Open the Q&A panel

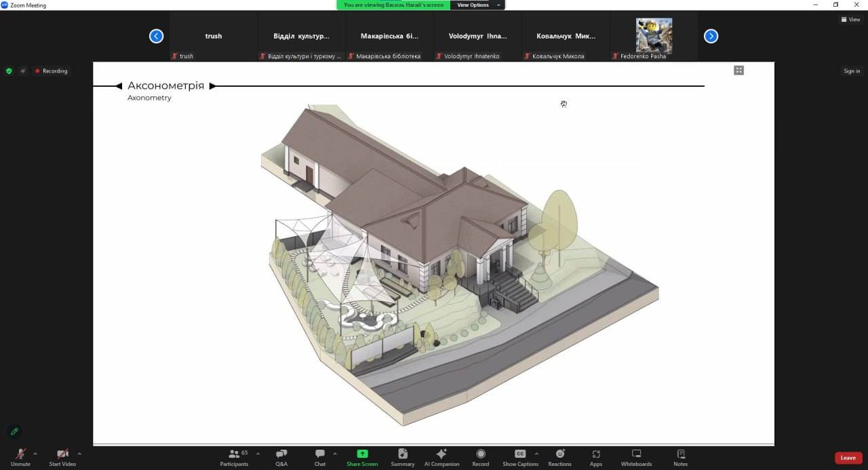(x=281, y=457)
